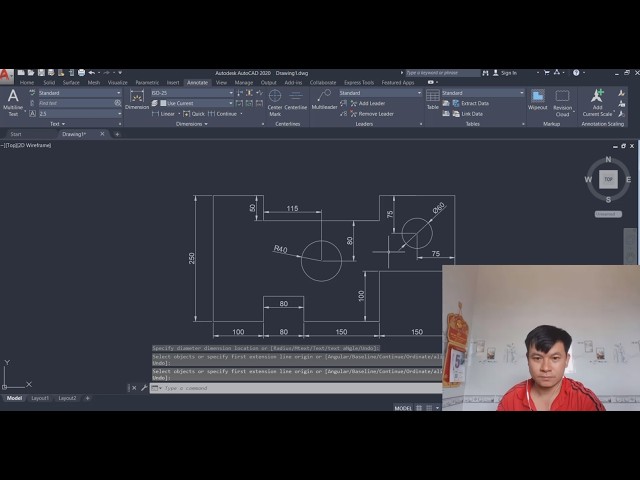
Task: Click the Add Current Scale tool
Action: [597, 103]
